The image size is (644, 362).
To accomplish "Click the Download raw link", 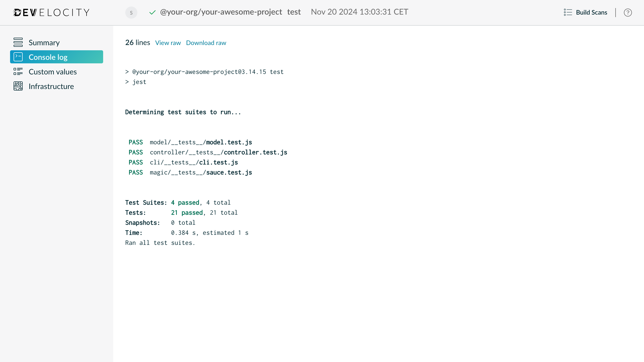I will (x=206, y=43).
